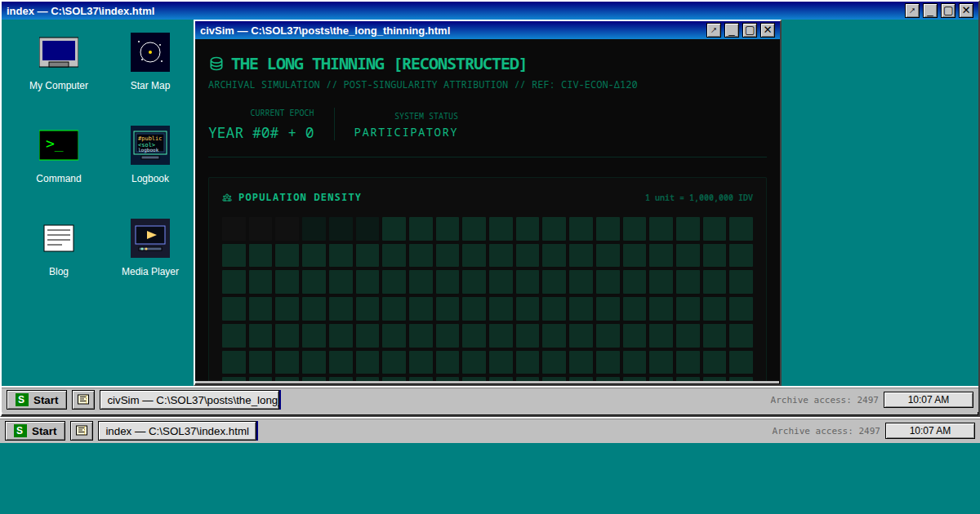980x514 pixels.
Task: Click the database icon beside THE LONG THINNING
Action: point(216,64)
